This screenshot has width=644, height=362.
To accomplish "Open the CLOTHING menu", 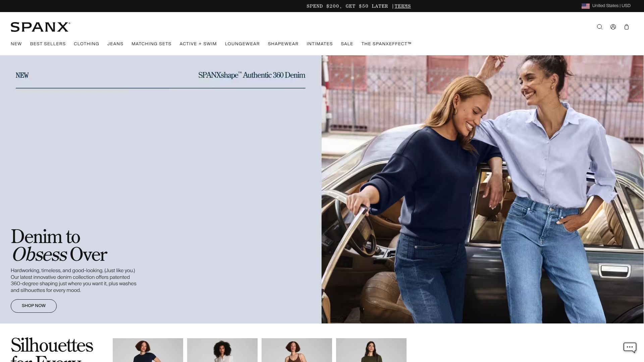I will 87,44.
